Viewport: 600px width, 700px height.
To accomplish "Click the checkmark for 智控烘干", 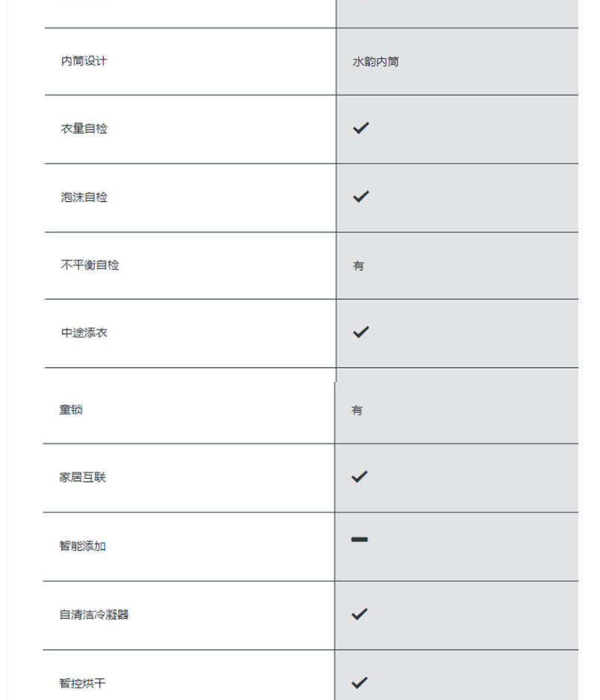I will pyautogui.click(x=360, y=682).
